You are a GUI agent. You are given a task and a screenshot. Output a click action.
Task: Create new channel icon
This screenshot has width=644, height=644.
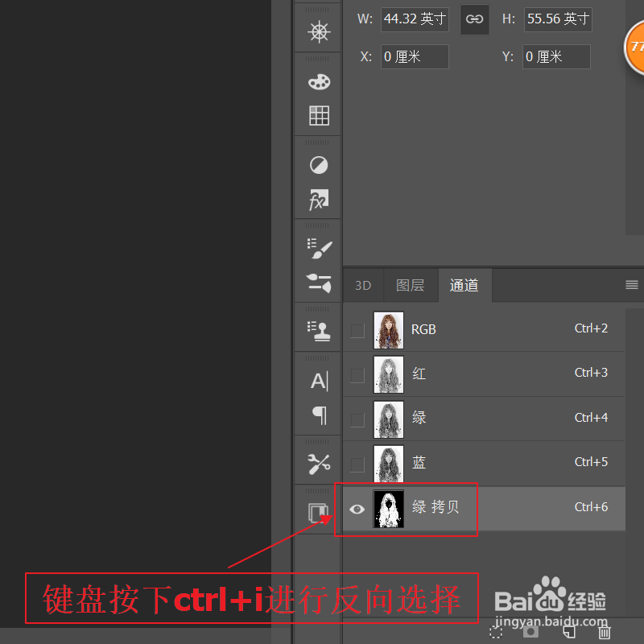(x=569, y=632)
